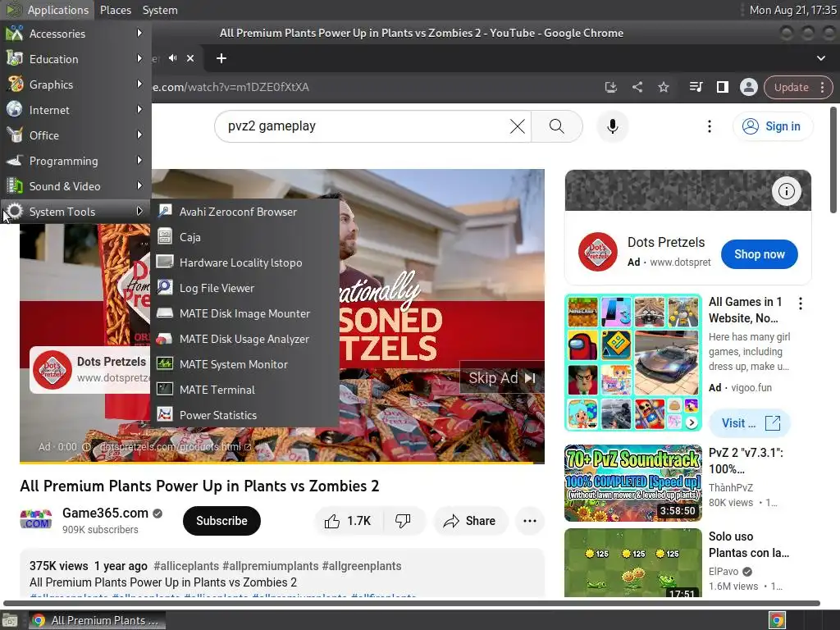
Task: Open the Chrome profile avatar icon
Action: pyautogui.click(x=748, y=87)
